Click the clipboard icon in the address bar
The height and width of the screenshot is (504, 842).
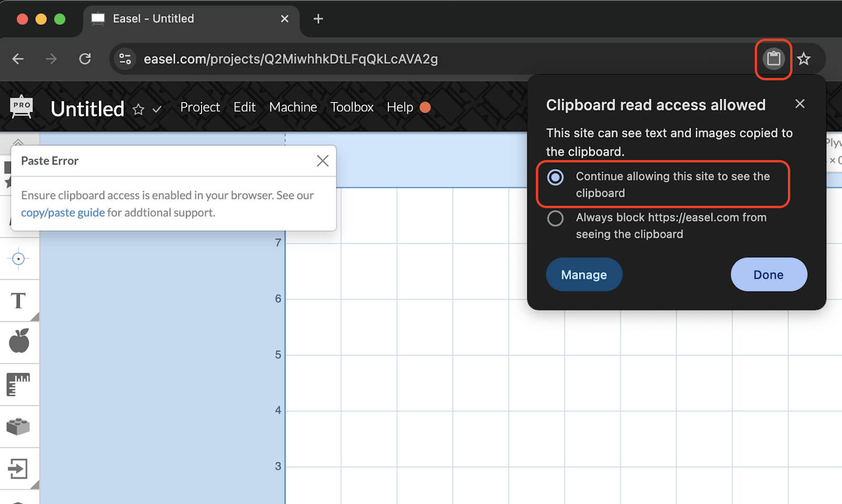773,58
